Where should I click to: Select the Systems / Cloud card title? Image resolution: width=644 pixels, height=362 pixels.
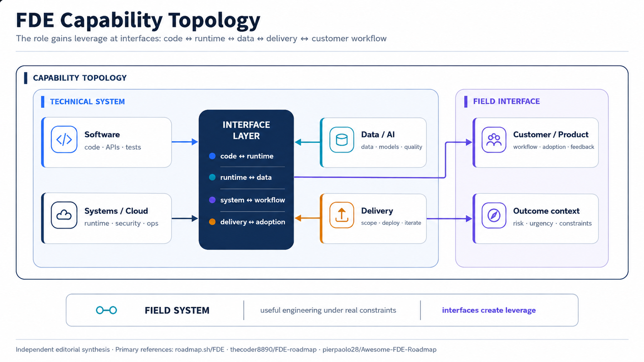click(116, 211)
